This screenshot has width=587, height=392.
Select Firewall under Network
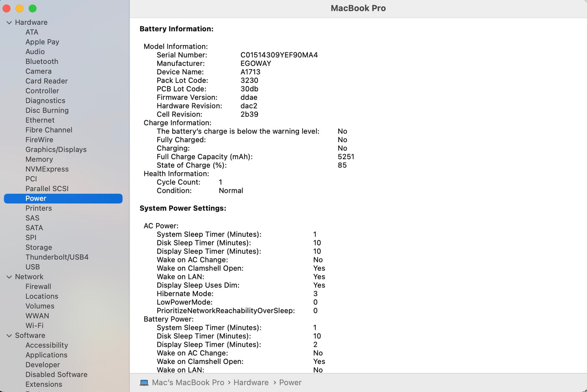click(x=38, y=286)
